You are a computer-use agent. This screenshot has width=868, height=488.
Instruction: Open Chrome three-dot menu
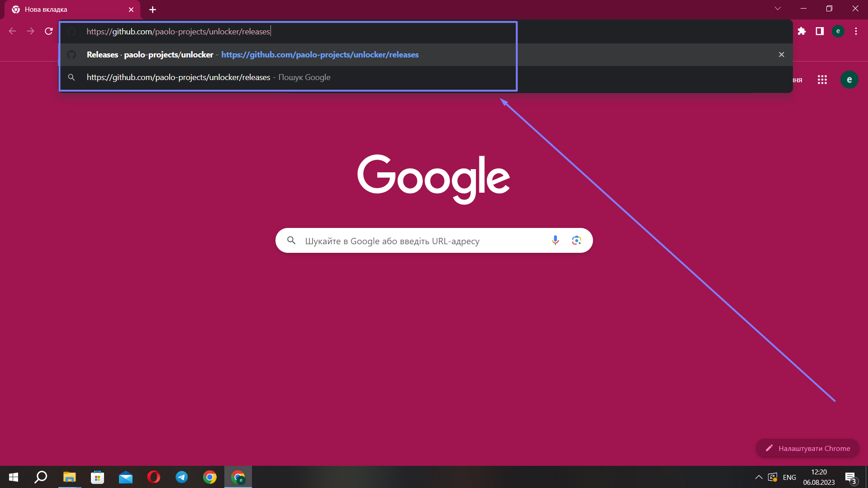point(856,31)
